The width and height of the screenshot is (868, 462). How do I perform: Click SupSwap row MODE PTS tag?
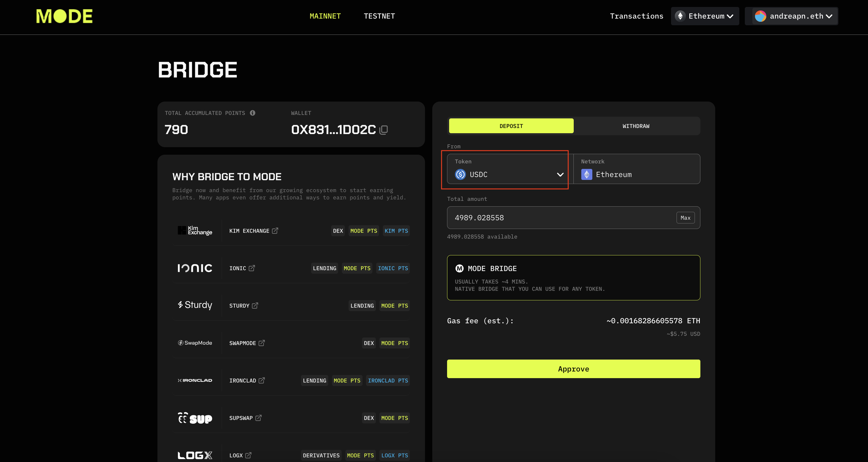tap(394, 418)
